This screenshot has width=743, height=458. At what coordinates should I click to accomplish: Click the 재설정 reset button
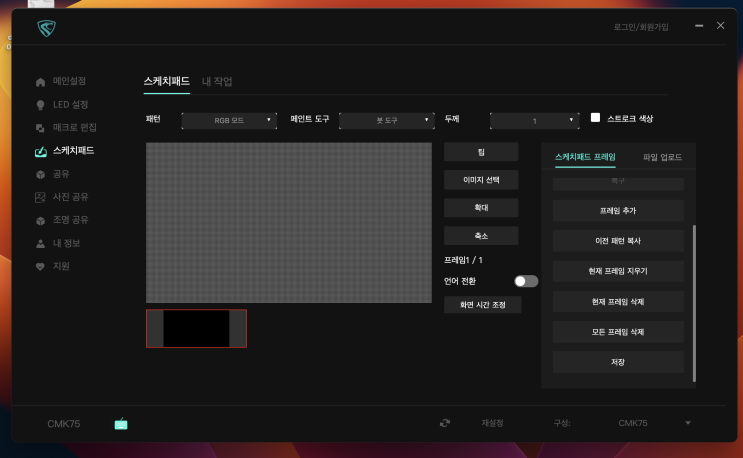click(492, 423)
